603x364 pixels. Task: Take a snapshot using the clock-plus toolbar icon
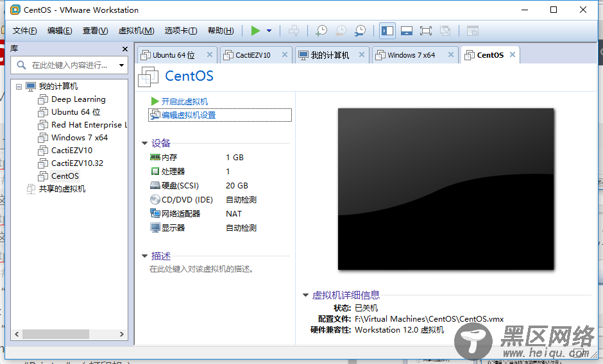click(321, 31)
